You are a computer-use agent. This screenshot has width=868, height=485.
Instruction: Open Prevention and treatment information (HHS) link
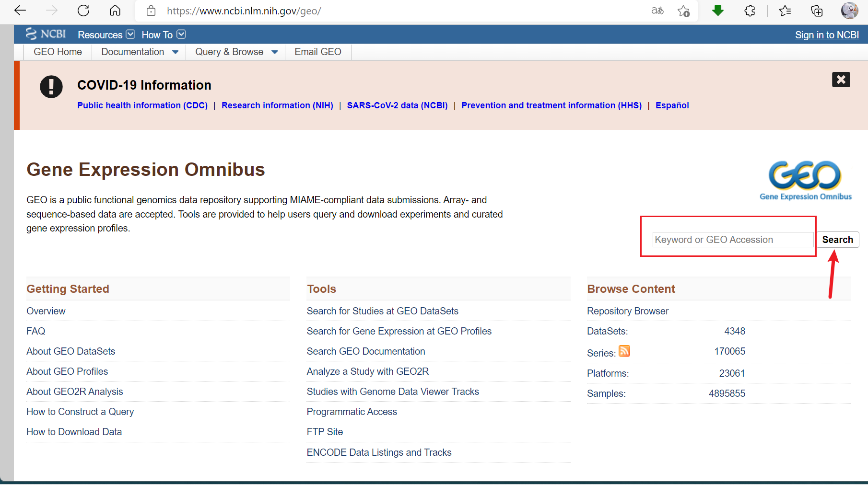click(x=551, y=105)
